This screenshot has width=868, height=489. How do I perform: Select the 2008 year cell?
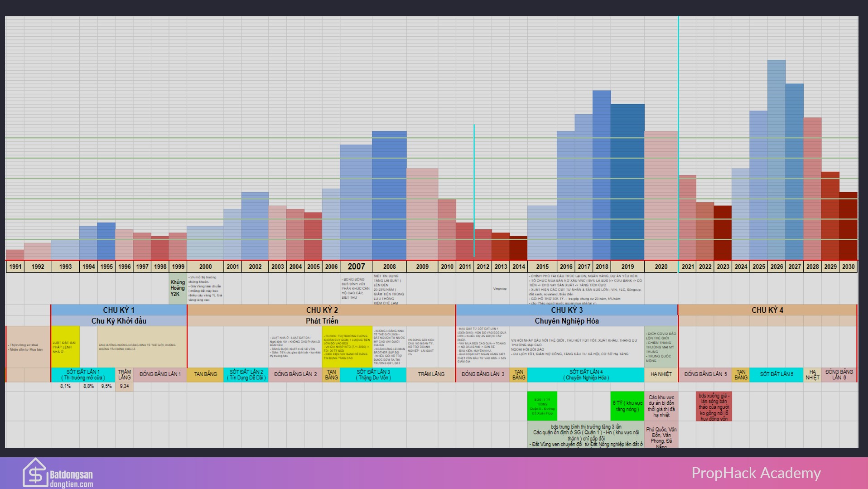(389, 266)
